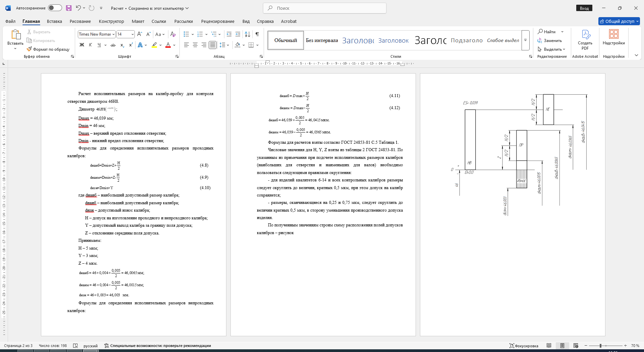Show paragraph marks with pilcrow icon
The height and width of the screenshot is (352, 644).
point(257,34)
